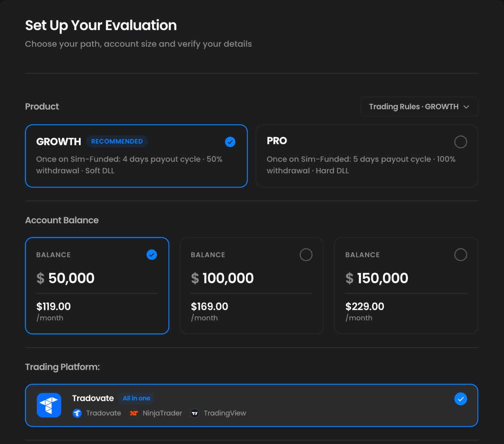Screen dimensions: 504x444
Task: Click the Trading Platform: section label
Action: pyautogui.click(x=63, y=367)
